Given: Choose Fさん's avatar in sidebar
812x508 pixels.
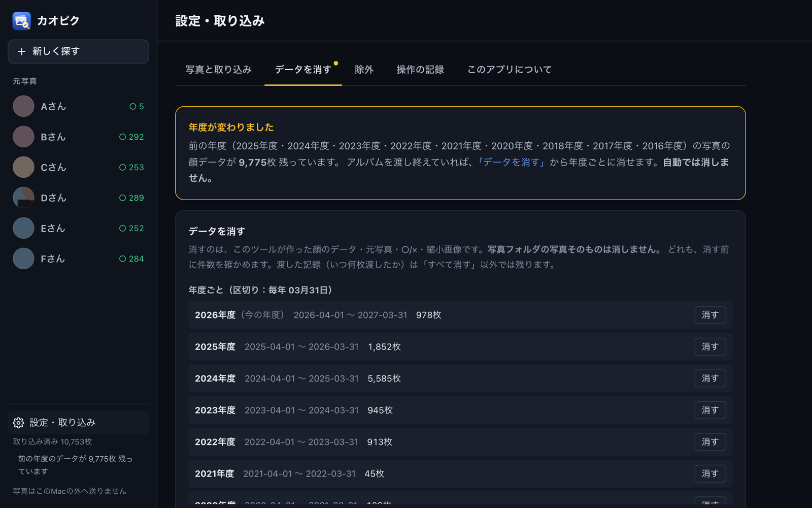Looking at the screenshot, I should [23, 259].
